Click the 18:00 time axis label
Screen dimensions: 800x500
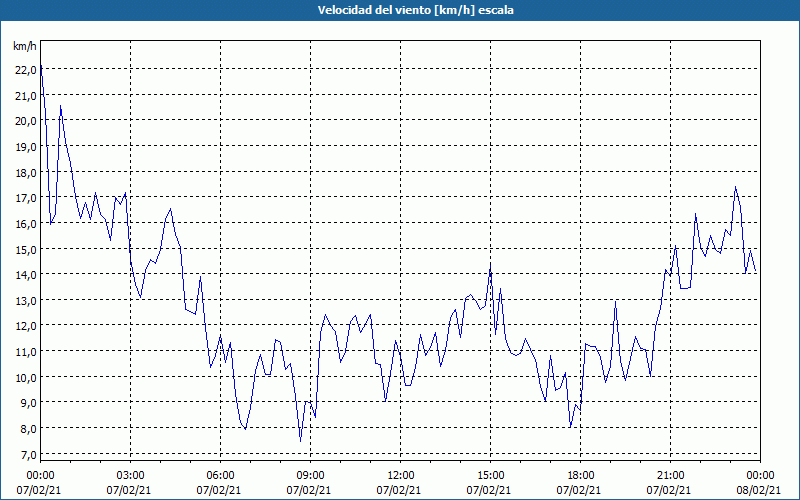(x=581, y=476)
